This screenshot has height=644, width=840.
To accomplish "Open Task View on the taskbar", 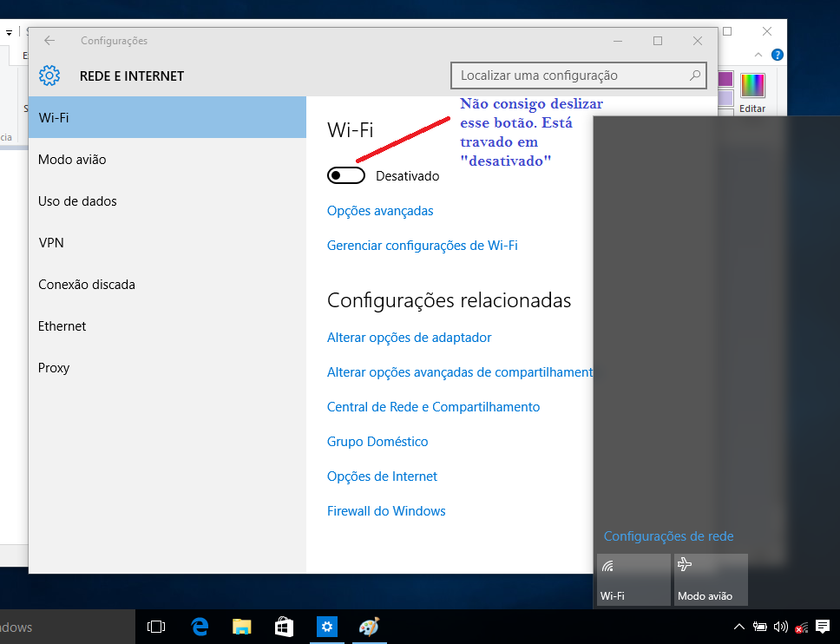I will 156,627.
